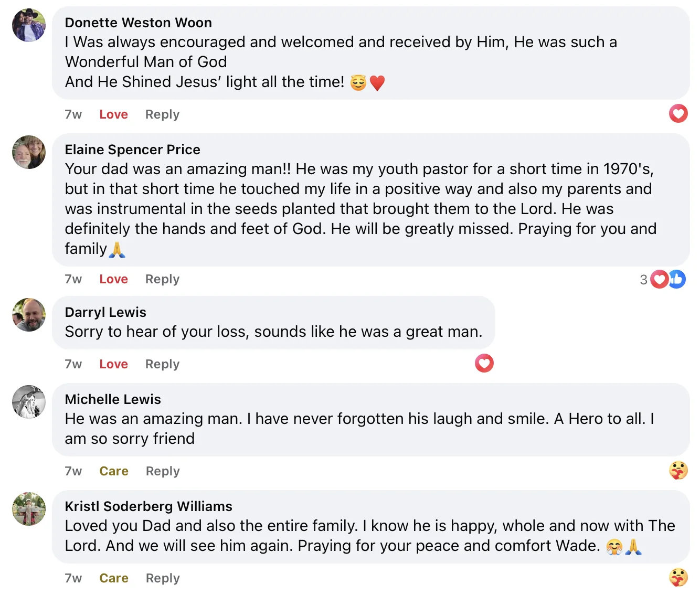Open Elaine Spencer Price's profile picture
The image size is (700, 595).
[x=29, y=152]
